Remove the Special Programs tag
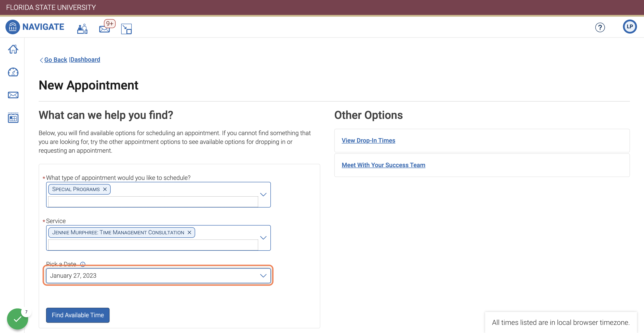644x333 pixels. (105, 189)
